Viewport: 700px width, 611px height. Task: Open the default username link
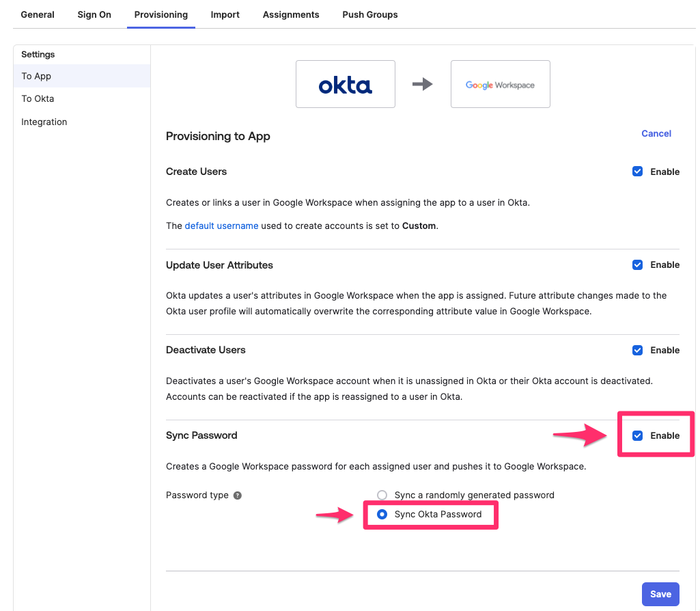221,225
